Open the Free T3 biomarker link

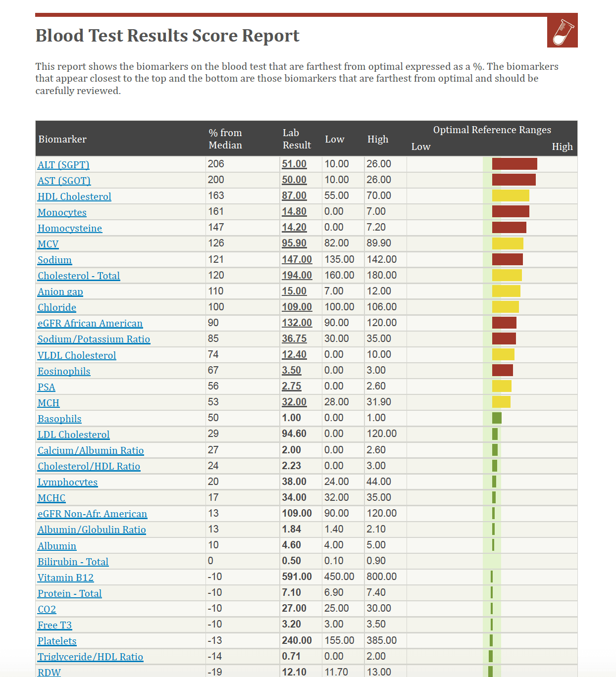(x=54, y=625)
